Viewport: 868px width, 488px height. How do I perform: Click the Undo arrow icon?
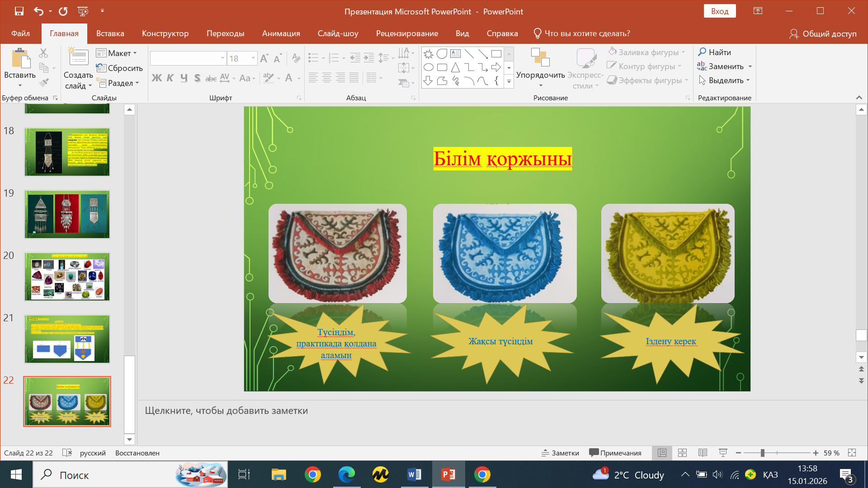coord(38,11)
